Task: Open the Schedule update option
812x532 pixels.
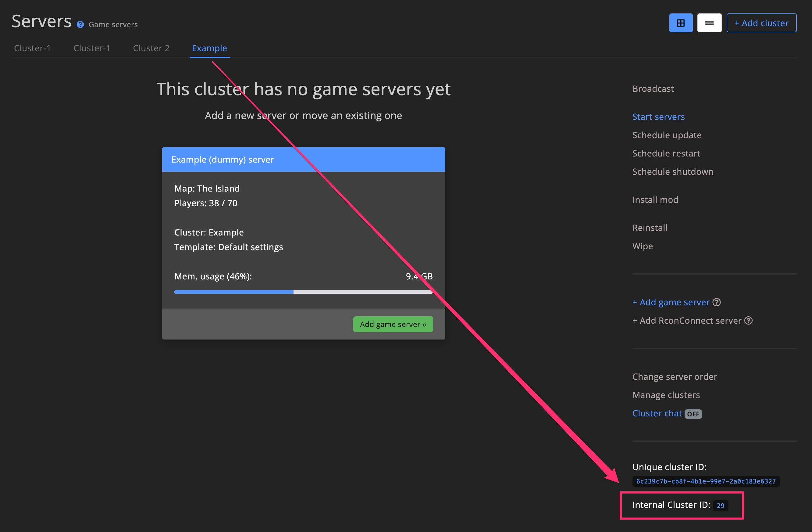Action: click(667, 135)
